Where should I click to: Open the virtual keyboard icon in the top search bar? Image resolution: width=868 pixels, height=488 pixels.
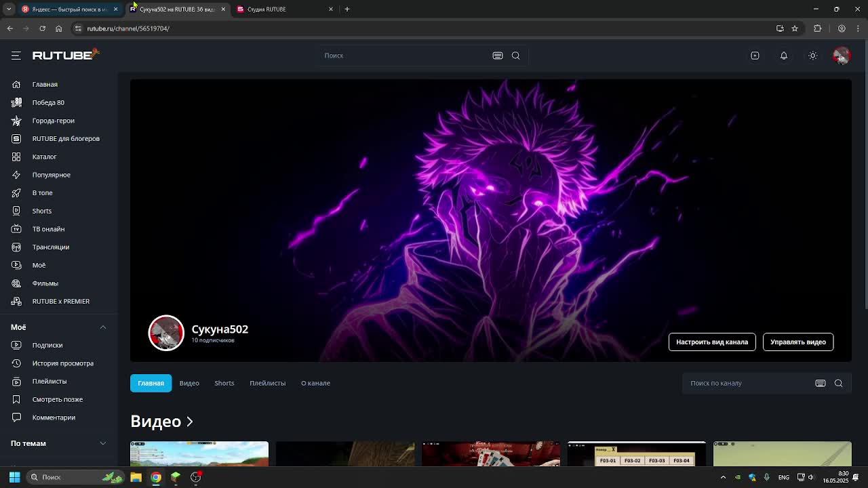point(498,56)
